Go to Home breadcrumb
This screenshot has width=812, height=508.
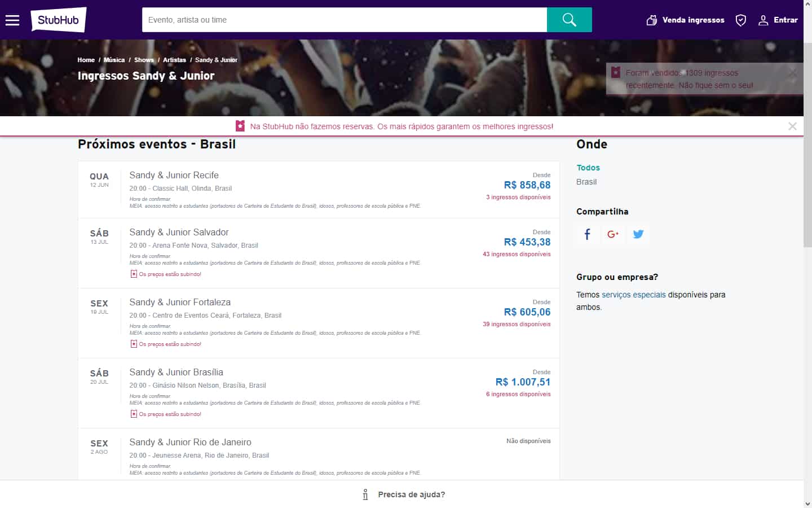pos(86,60)
